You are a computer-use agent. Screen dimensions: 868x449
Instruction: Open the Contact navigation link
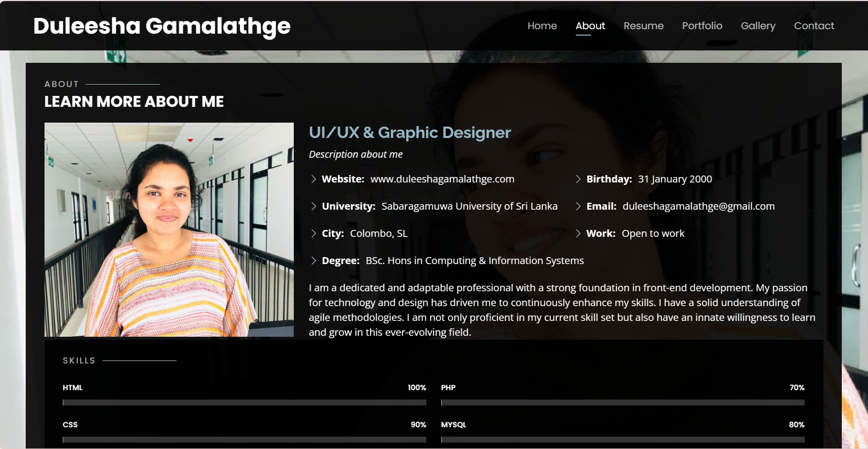pyautogui.click(x=814, y=26)
